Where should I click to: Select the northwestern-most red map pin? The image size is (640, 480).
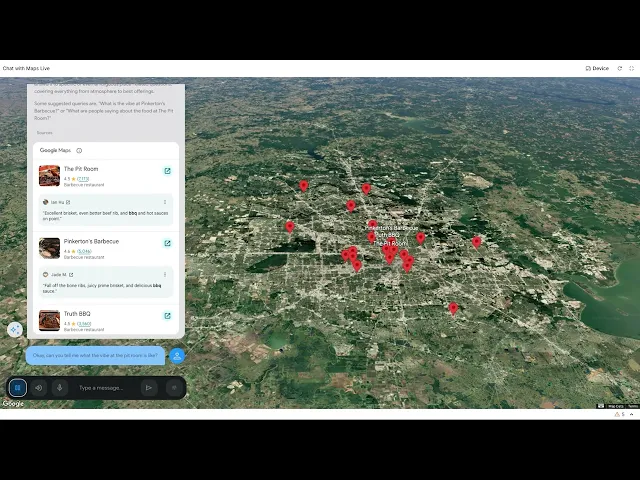click(x=304, y=186)
